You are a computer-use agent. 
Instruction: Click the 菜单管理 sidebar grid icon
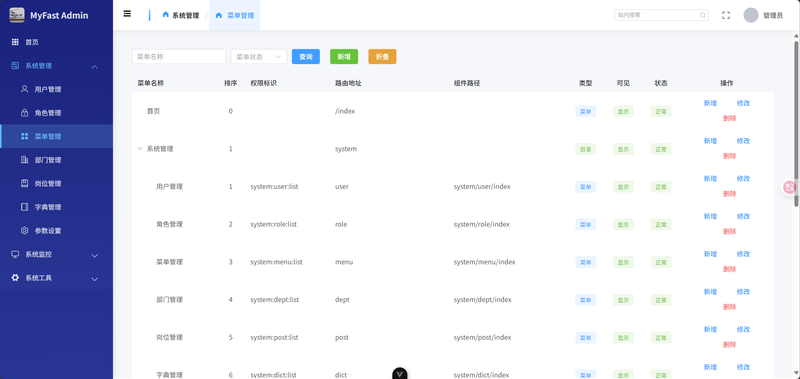[x=24, y=136]
